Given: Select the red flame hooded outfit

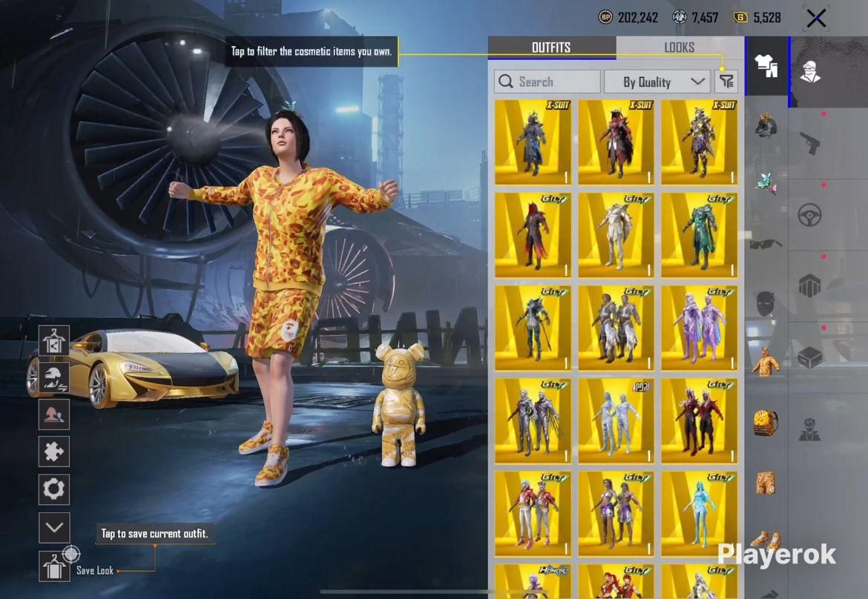Looking at the screenshot, I should [533, 235].
